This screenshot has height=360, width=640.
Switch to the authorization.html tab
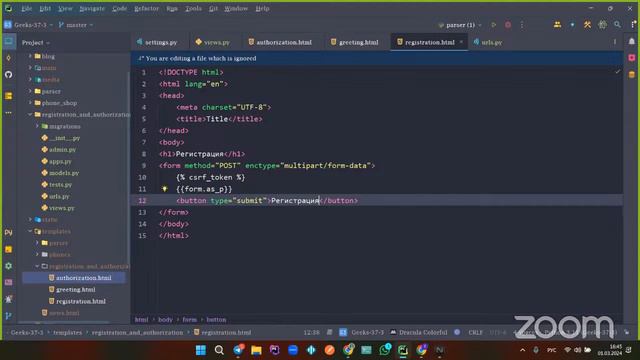[x=280, y=42]
